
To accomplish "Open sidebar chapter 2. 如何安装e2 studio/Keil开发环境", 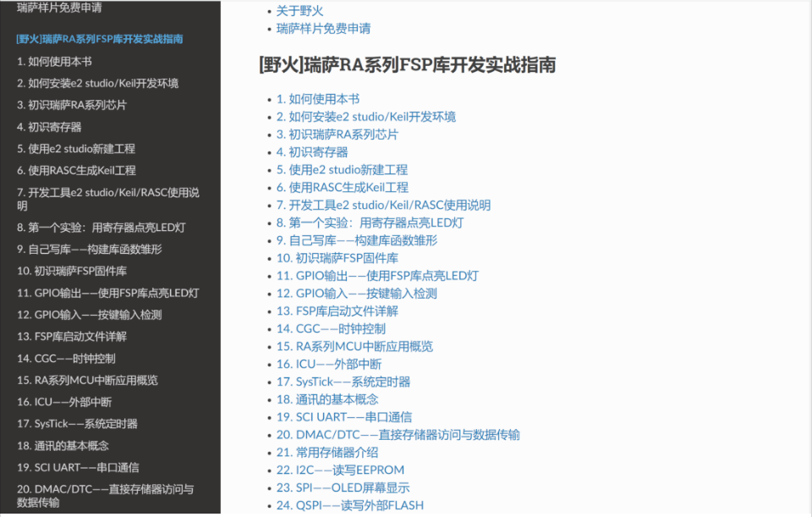I will pyautogui.click(x=98, y=84).
